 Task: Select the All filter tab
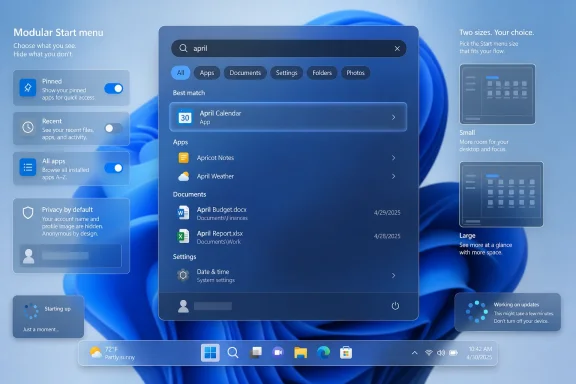[180, 73]
